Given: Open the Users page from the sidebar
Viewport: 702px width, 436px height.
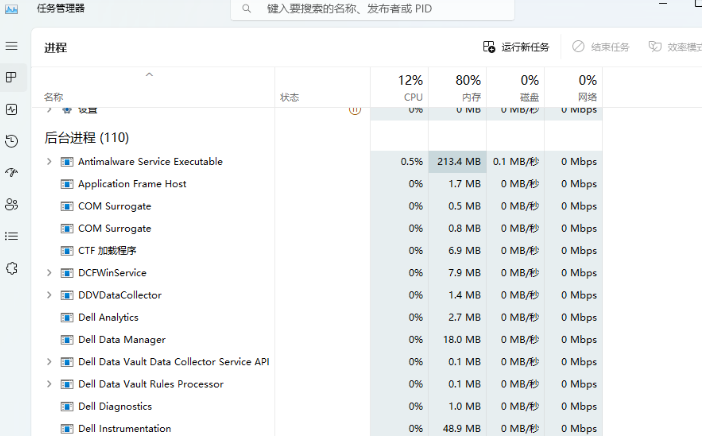Looking at the screenshot, I should tap(12, 204).
